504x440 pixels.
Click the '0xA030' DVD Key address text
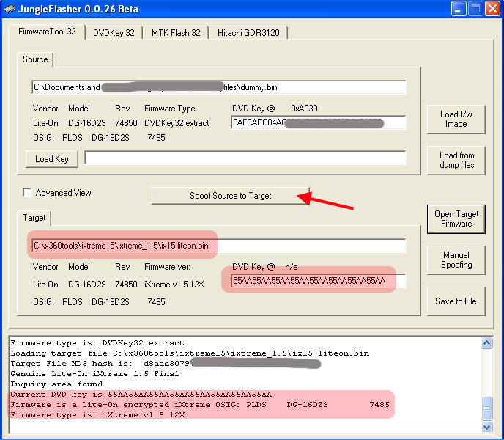point(304,109)
